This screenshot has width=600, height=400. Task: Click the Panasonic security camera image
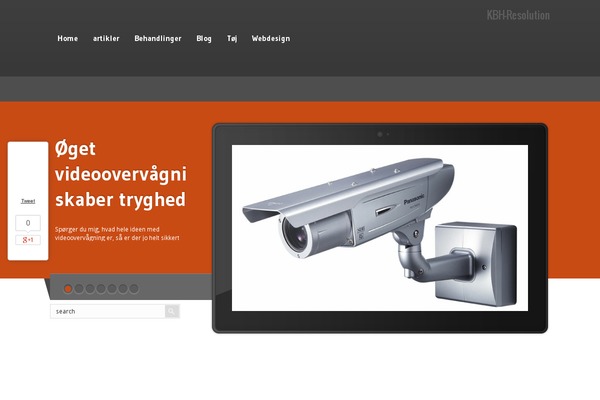pos(380,228)
